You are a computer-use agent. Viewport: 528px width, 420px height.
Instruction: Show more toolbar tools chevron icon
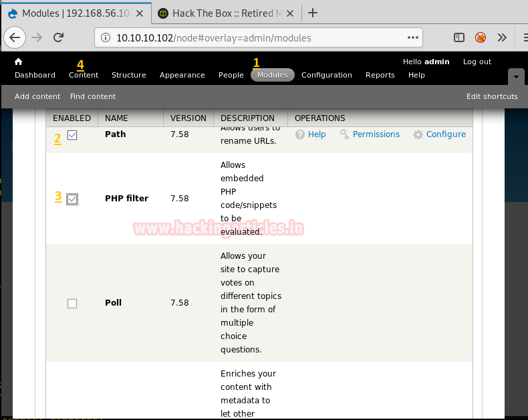coord(502,37)
